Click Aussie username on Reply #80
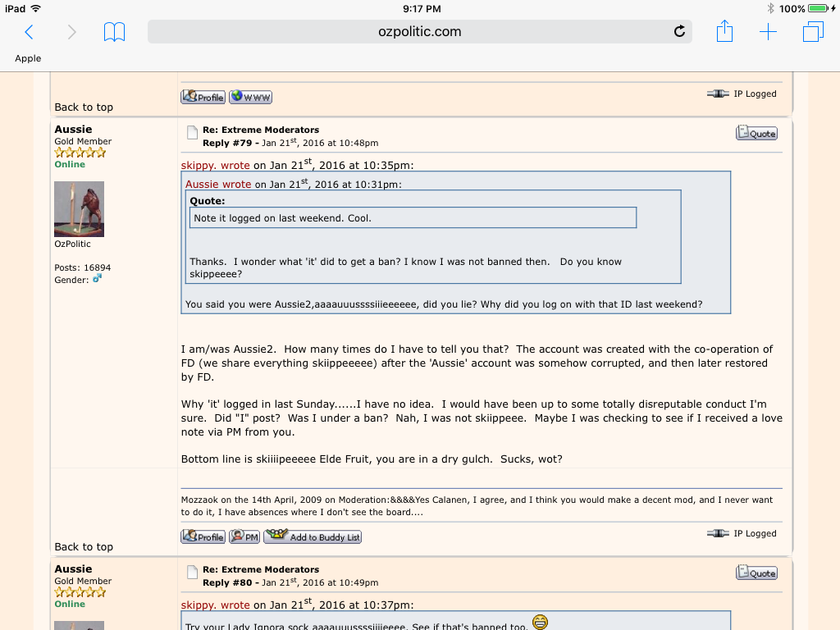 pyautogui.click(x=73, y=568)
